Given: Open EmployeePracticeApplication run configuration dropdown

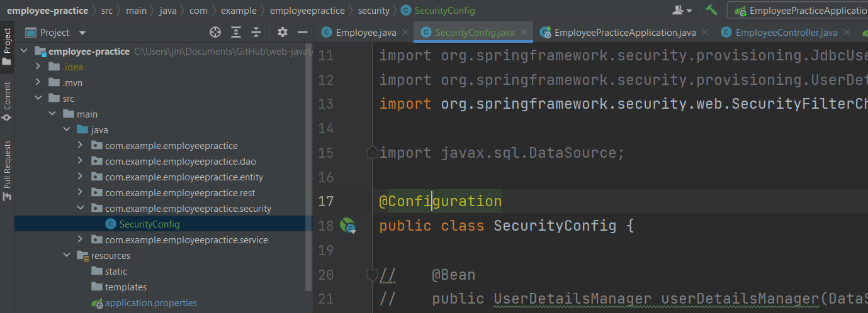Looking at the screenshot, I should pyautogui.click(x=799, y=10).
